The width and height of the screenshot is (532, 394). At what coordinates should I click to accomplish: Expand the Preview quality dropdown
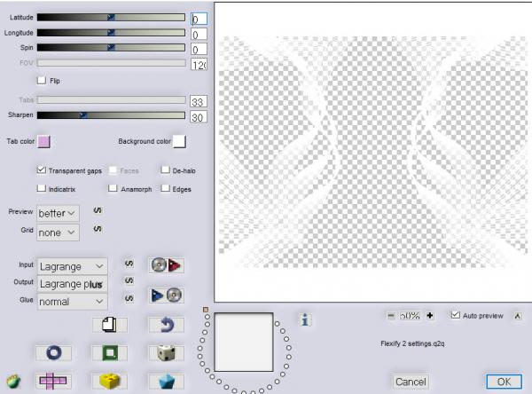[58, 213]
